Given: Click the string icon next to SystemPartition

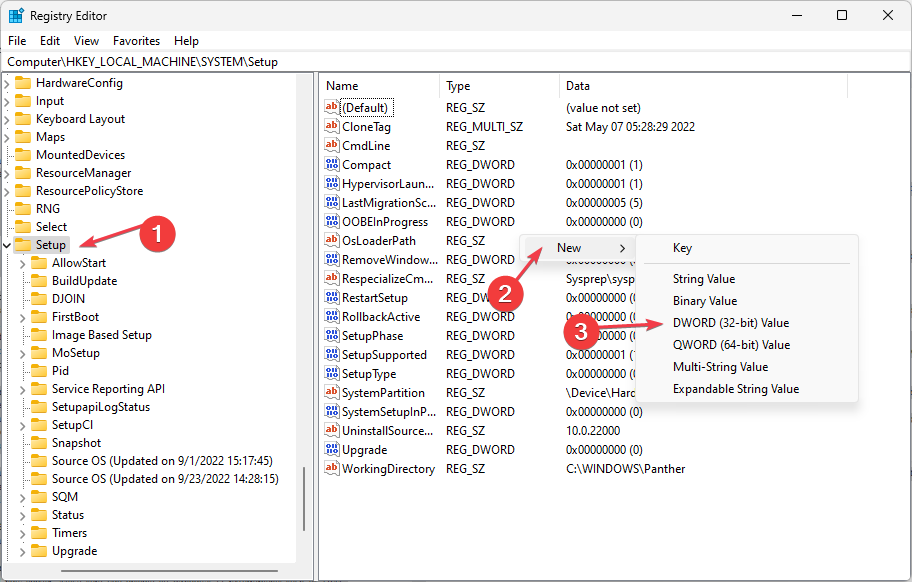Looking at the screenshot, I should coord(332,392).
